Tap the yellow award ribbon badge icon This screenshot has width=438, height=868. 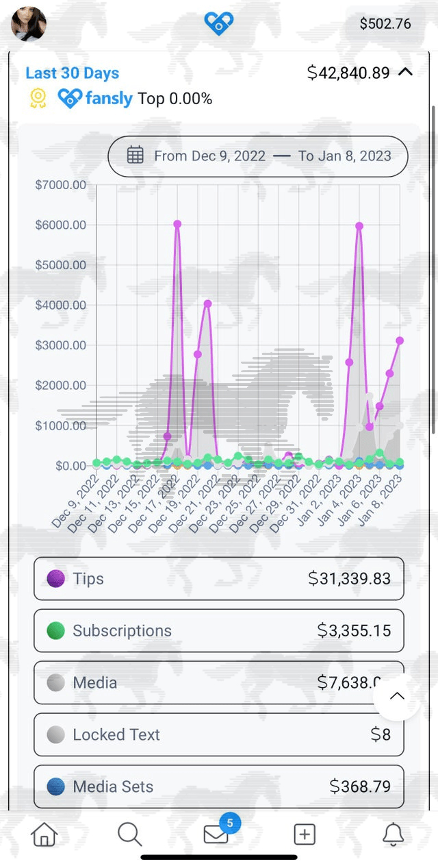pyautogui.click(x=38, y=99)
